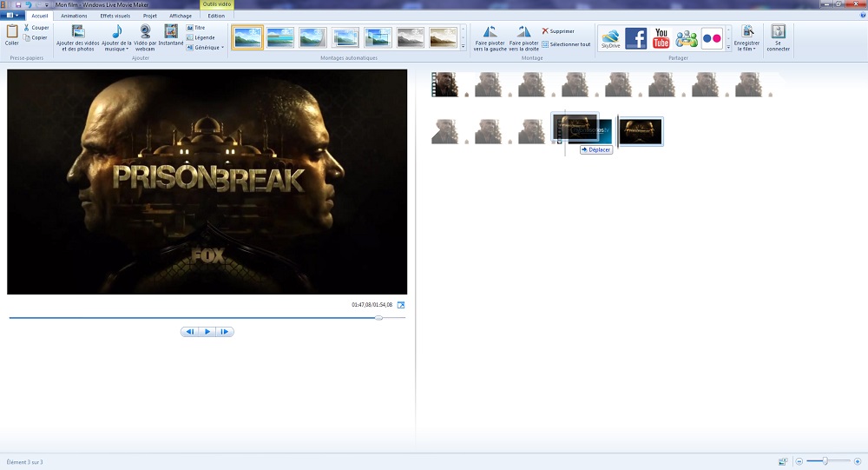This screenshot has width=868, height=470.
Task: Rotate clip left with Faire pivoter vers la gauche
Action: [x=490, y=37]
